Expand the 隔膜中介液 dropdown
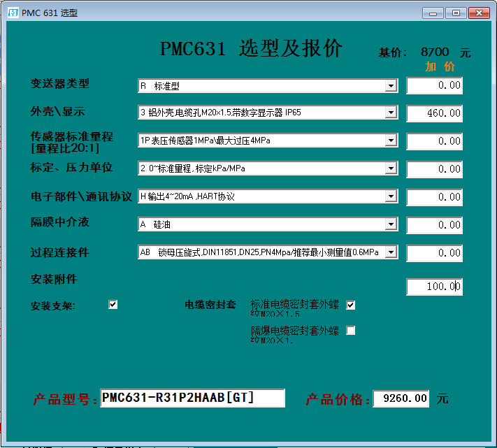The width and height of the screenshot is (497, 448). click(x=391, y=224)
